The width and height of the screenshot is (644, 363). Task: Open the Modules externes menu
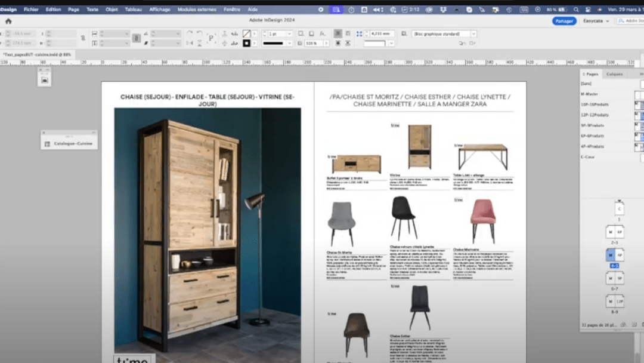click(197, 10)
